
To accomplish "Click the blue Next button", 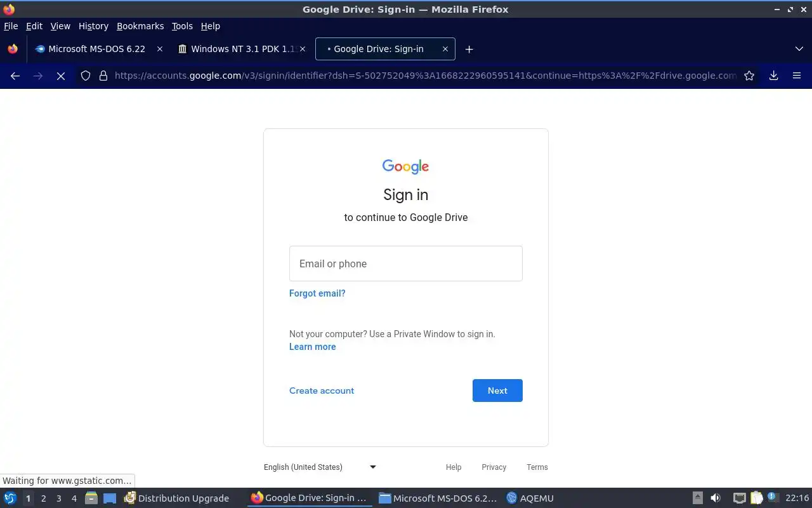I will coord(497,391).
